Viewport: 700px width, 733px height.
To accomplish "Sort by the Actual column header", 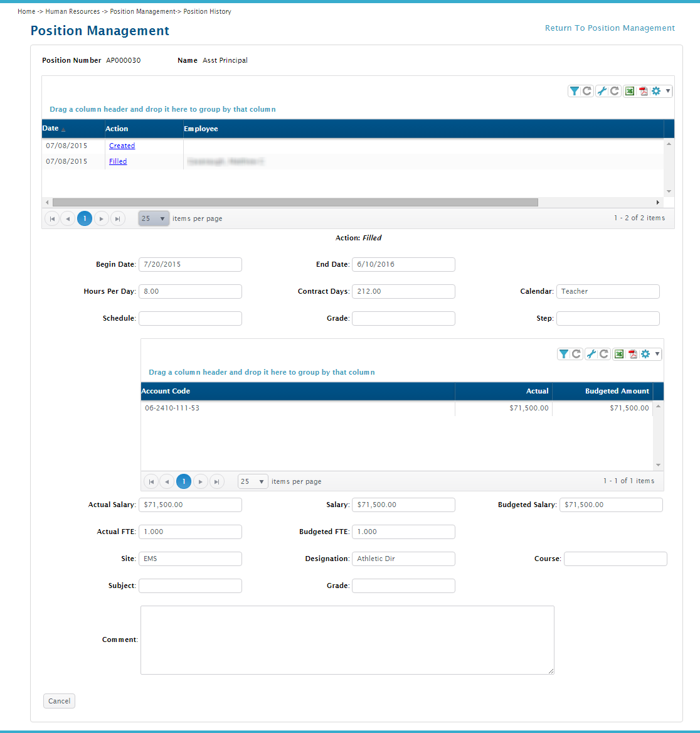I will point(504,391).
